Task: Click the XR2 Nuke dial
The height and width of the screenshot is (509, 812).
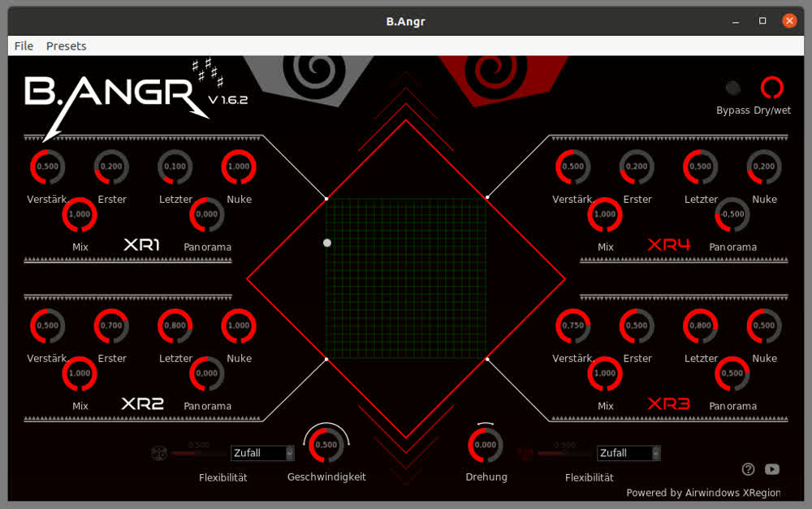Action: 239,326
